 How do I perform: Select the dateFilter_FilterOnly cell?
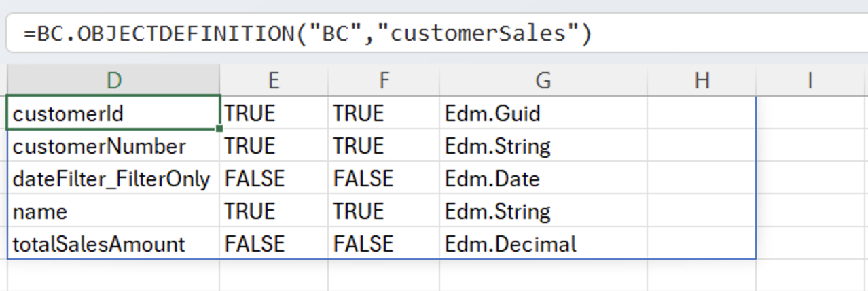pyautogui.click(x=113, y=179)
